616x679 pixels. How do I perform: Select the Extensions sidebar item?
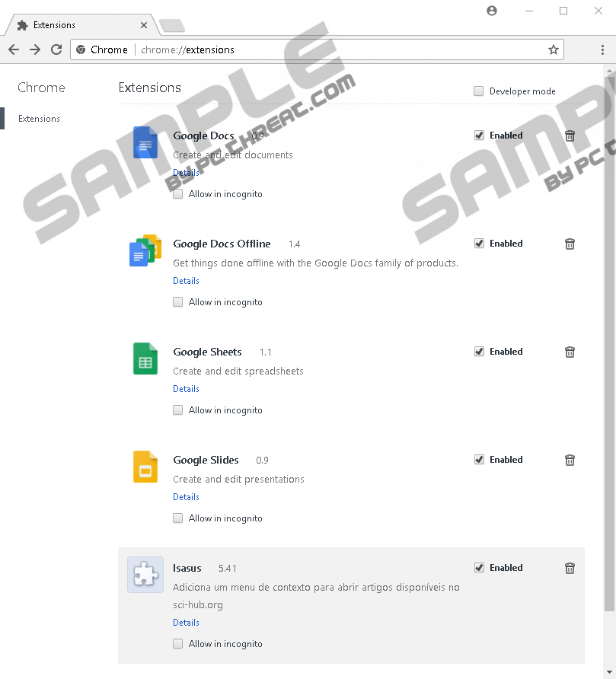click(39, 119)
